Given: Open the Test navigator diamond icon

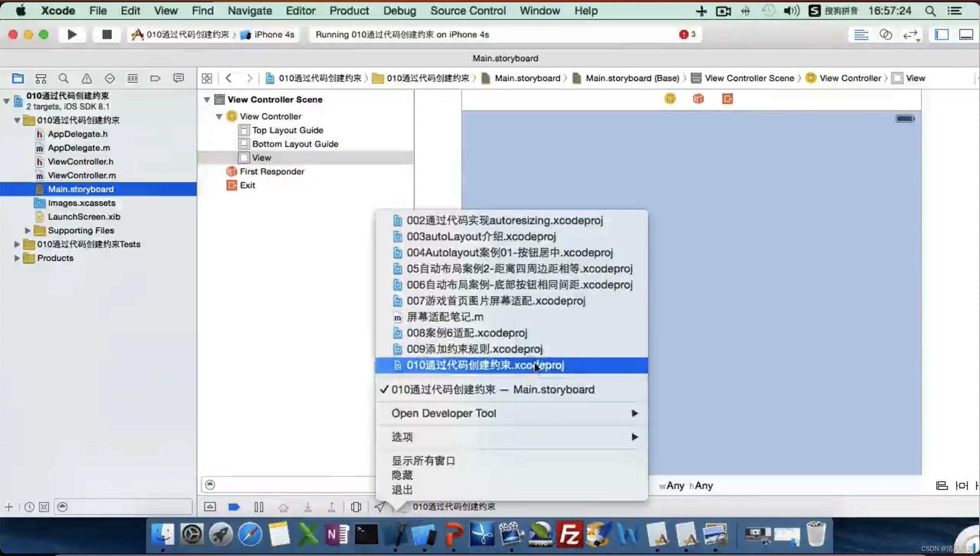Looking at the screenshot, I should click(110, 78).
